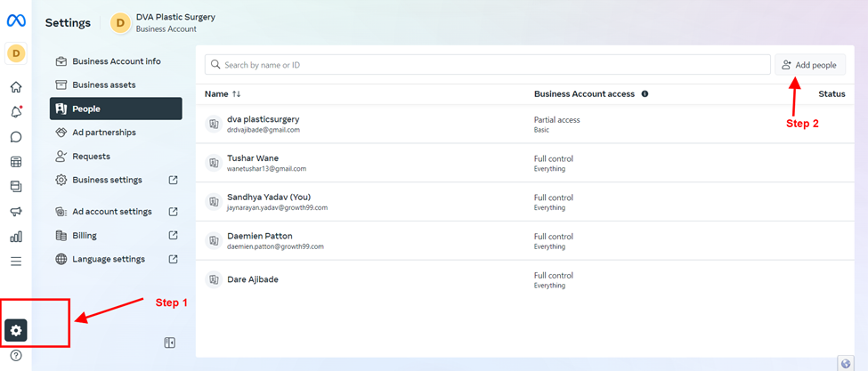
Task: Open Billing menu item
Action: [116, 236]
